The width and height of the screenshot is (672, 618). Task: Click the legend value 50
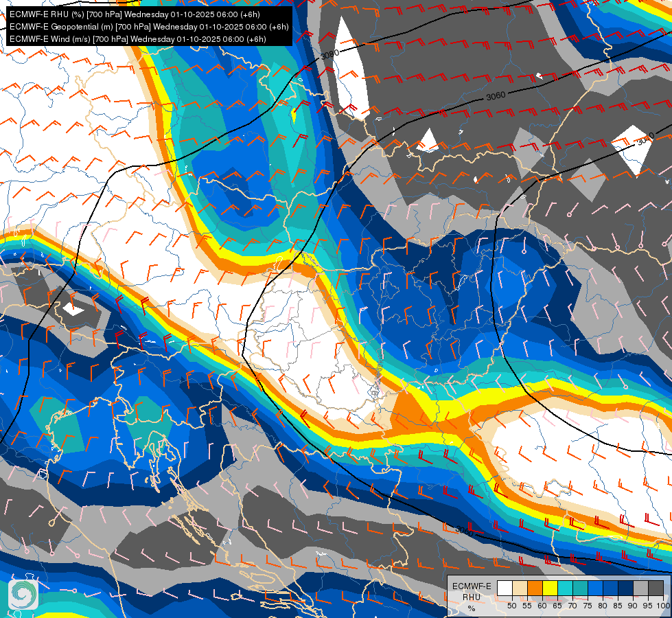(511, 606)
